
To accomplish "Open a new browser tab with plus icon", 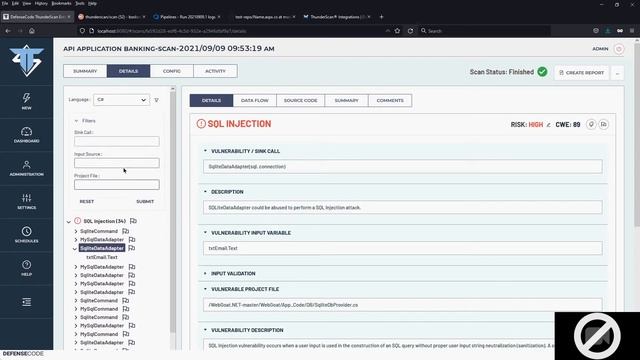I will tap(381, 17).
